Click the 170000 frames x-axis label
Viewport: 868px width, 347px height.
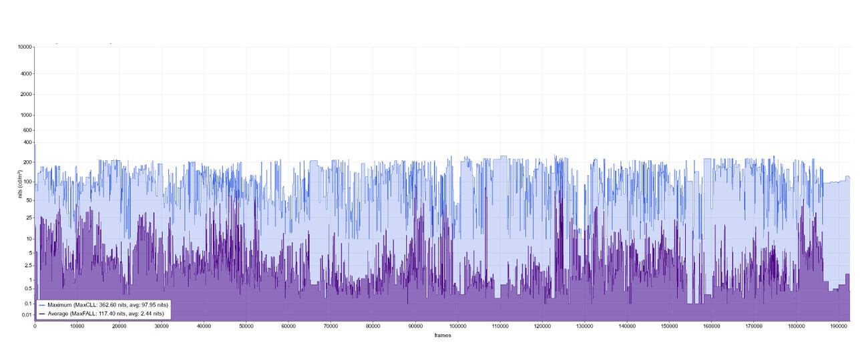pyautogui.click(x=754, y=326)
